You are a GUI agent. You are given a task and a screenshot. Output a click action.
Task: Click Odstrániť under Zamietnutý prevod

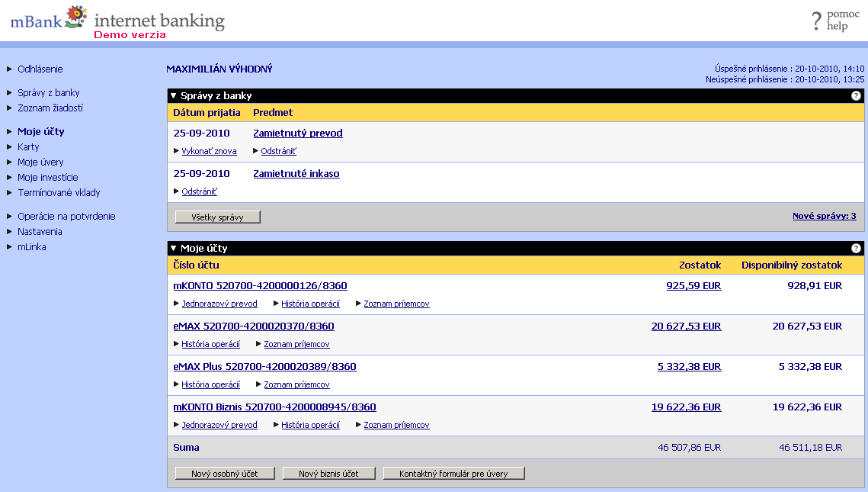(278, 151)
